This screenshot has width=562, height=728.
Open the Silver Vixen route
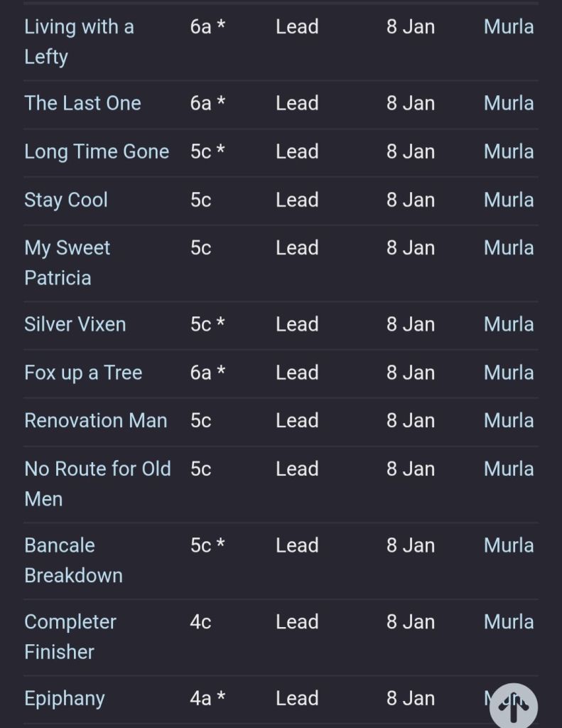[x=75, y=324]
